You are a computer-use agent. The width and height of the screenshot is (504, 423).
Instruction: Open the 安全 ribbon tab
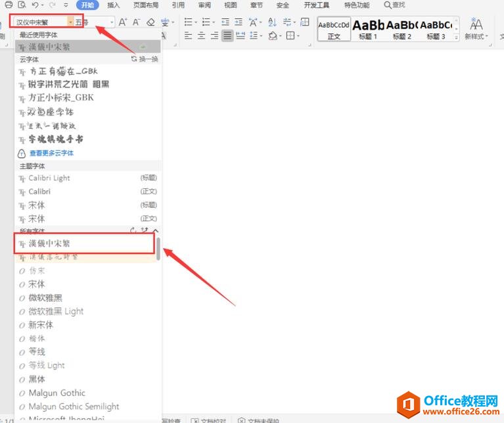pyautogui.click(x=282, y=5)
